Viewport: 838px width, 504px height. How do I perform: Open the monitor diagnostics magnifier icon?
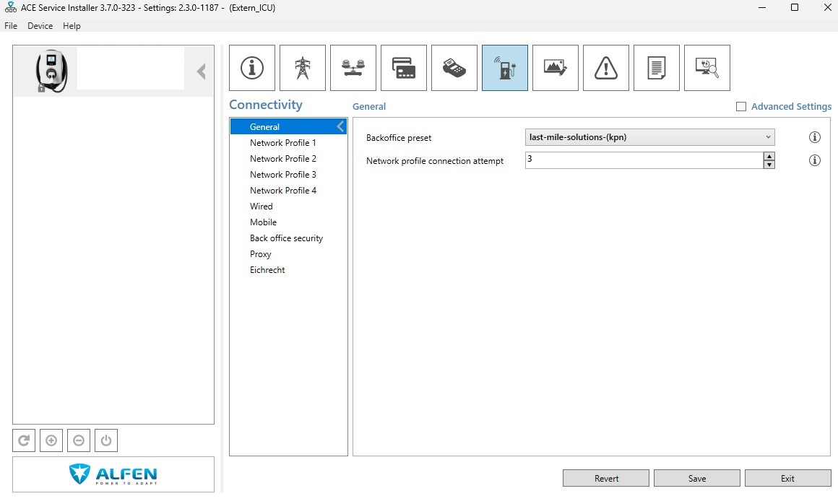[x=707, y=68]
